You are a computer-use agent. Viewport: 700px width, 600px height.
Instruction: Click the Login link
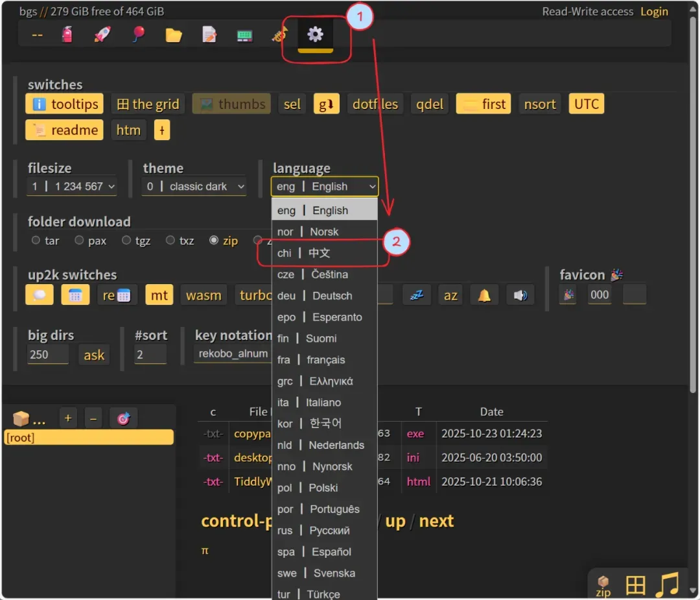(x=654, y=12)
